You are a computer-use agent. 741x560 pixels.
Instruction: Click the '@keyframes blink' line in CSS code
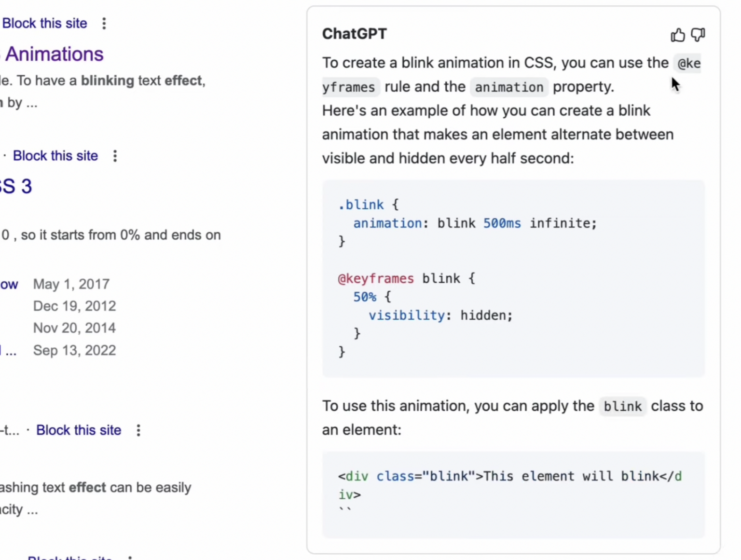(406, 279)
